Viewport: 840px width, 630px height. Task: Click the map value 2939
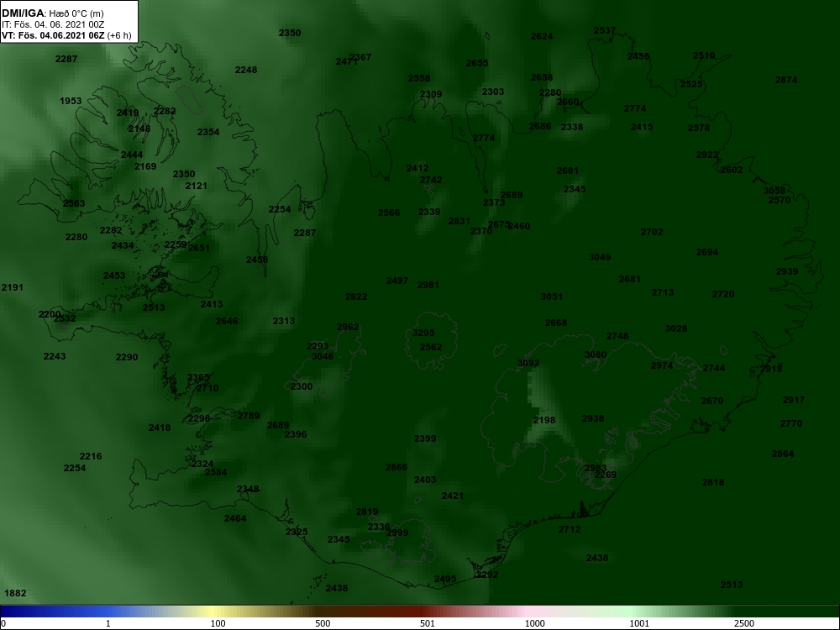[787, 271]
